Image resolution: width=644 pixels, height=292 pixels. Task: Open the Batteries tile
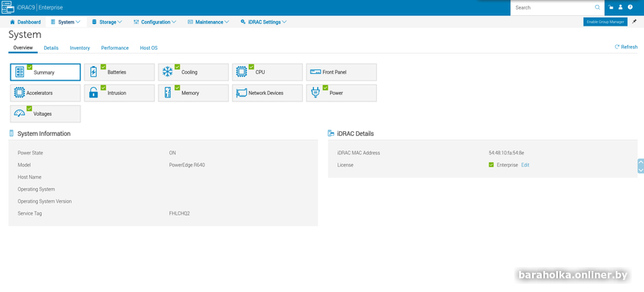pyautogui.click(x=119, y=72)
